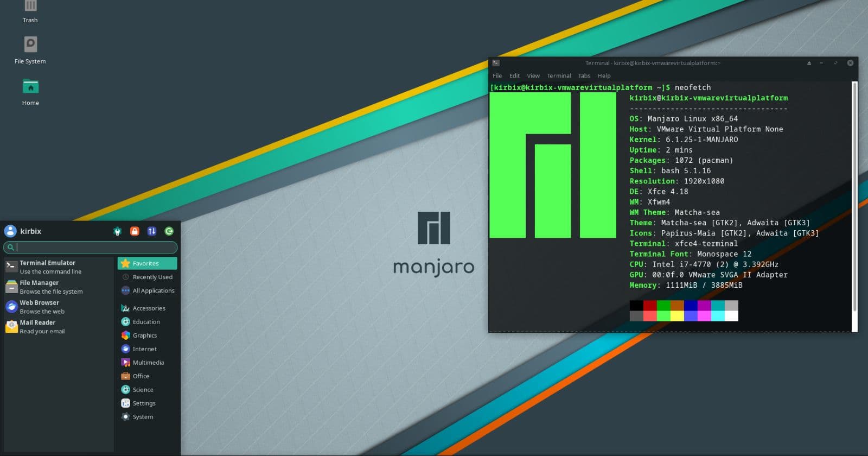Open the terminal Help menu
The image size is (868, 456).
click(604, 75)
